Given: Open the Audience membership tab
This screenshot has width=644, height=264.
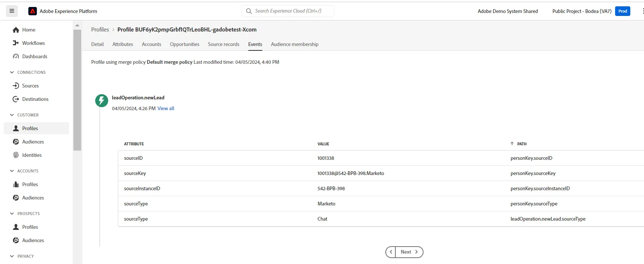Looking at the screenshot, I should (295, 44).
